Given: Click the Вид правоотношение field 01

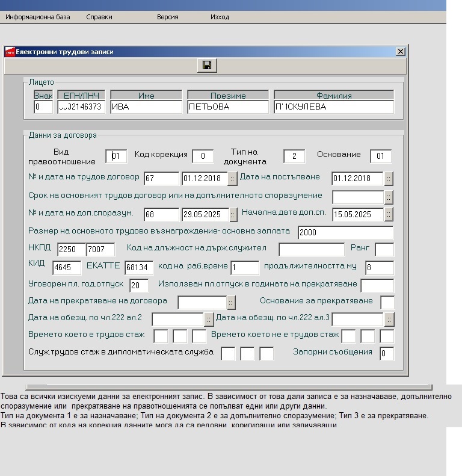Looking at the screenshot, I should [116, 156].
